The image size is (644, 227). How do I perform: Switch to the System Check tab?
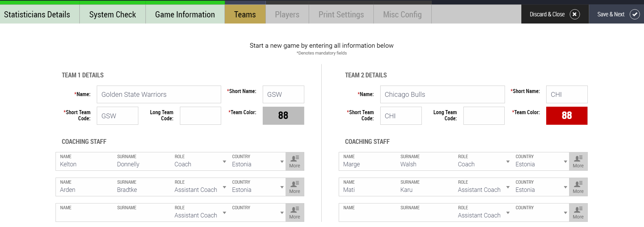coord(112,14)
